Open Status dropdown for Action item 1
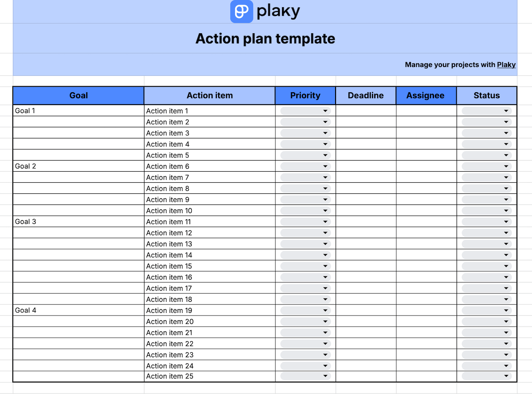The height and width of the screenshot is (394, 532). [486, 111]
